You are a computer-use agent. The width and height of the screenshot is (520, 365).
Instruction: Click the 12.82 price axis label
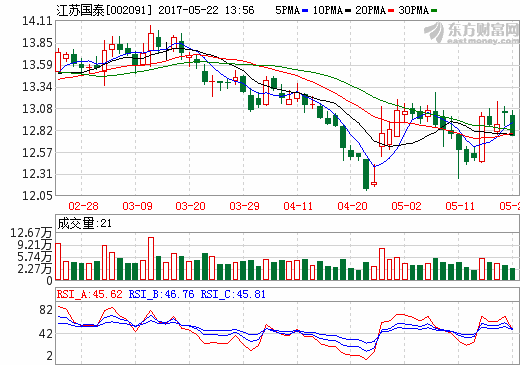click(x=37, y=131)
